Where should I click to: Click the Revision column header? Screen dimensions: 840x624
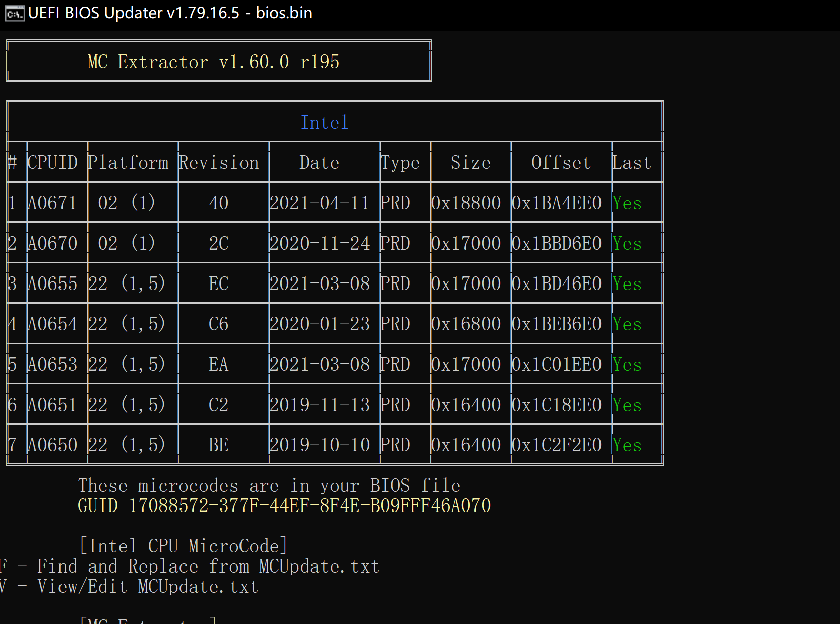point(219,162)
